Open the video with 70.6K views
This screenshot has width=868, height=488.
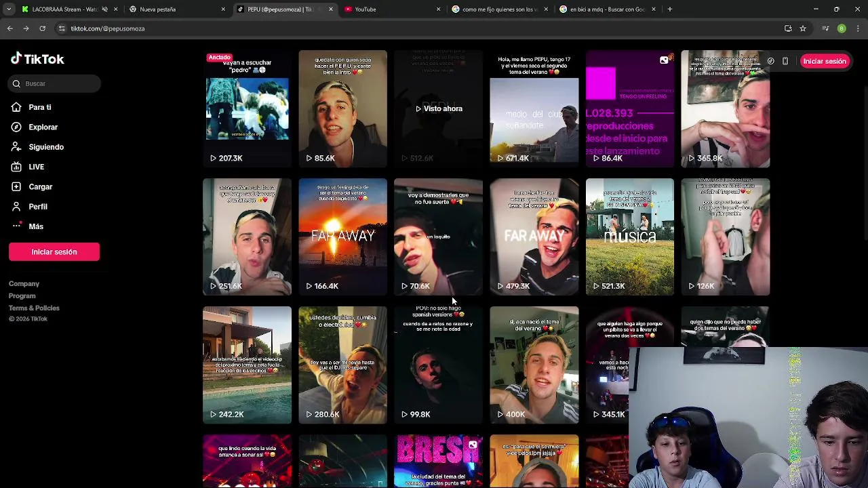pyautogui.click(x=438, y=237)
